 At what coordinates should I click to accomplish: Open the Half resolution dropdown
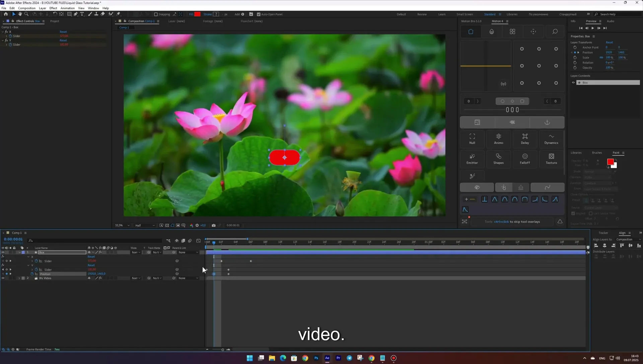coord(145,225)
